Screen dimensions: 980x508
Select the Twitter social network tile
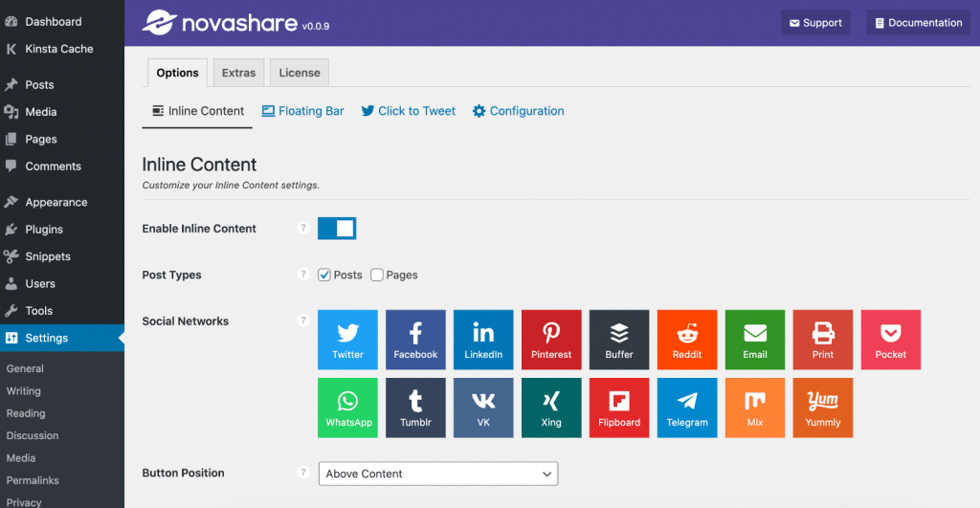pyautogui.click(x=347, y=340)
